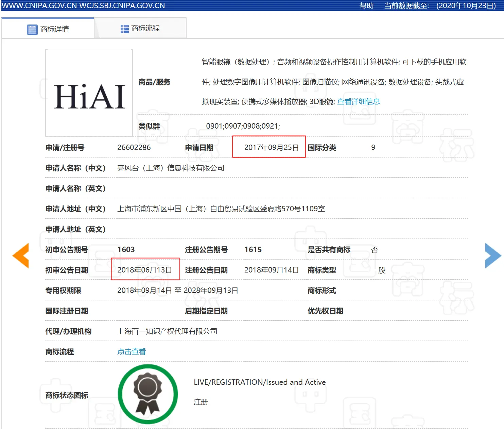The image size is (504, 429).
Task: Click the 商标详情 tab list icon
Action: [32, 30]
